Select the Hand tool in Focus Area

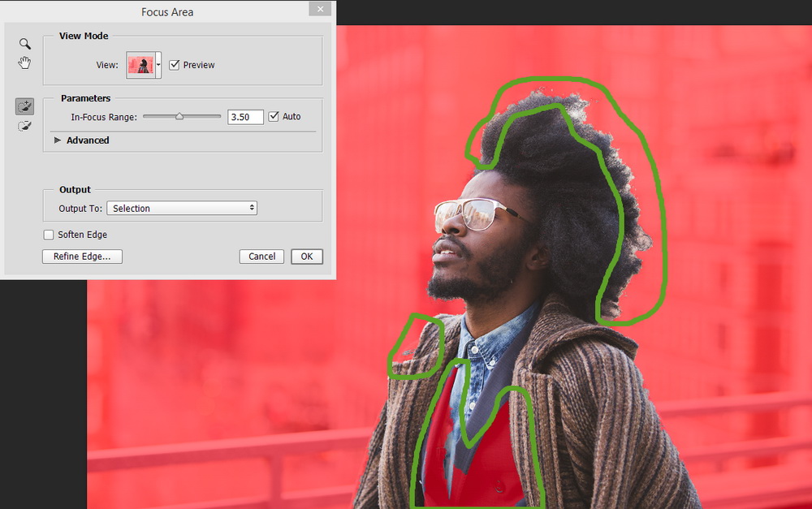[x=24, y=63]
